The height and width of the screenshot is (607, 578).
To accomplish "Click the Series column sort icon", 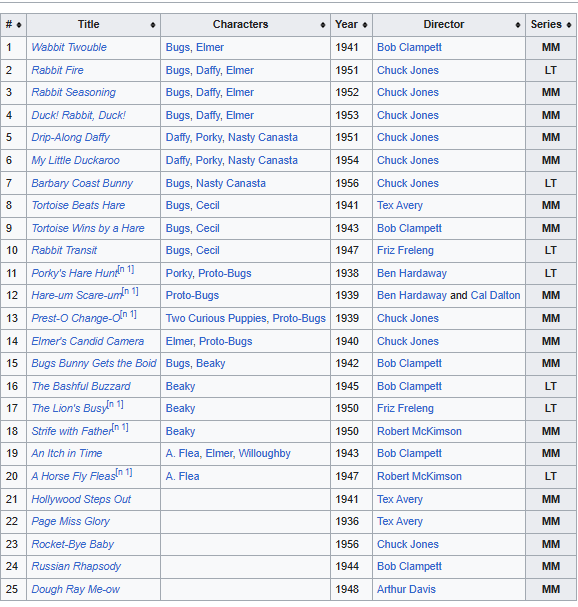I will click(x=569, y=25).
